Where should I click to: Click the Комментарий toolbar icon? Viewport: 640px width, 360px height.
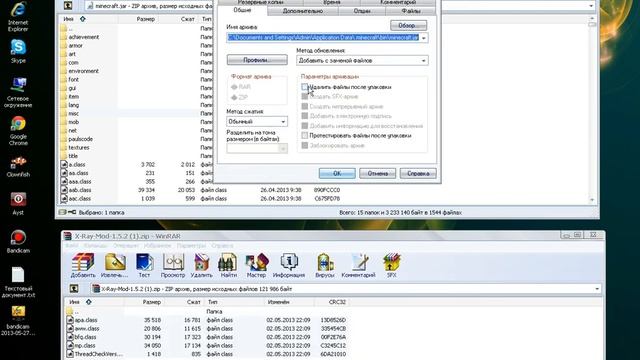[x=358, y=265]
